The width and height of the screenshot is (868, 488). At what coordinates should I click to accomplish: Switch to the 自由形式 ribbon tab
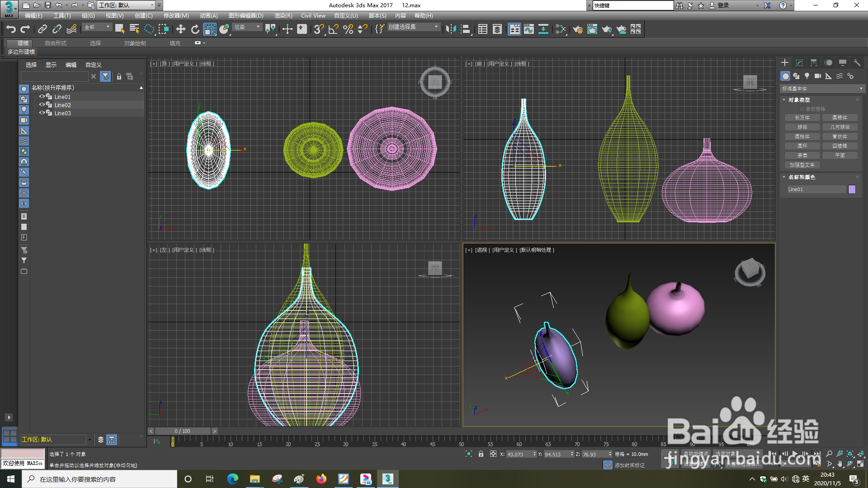(56, 43)
